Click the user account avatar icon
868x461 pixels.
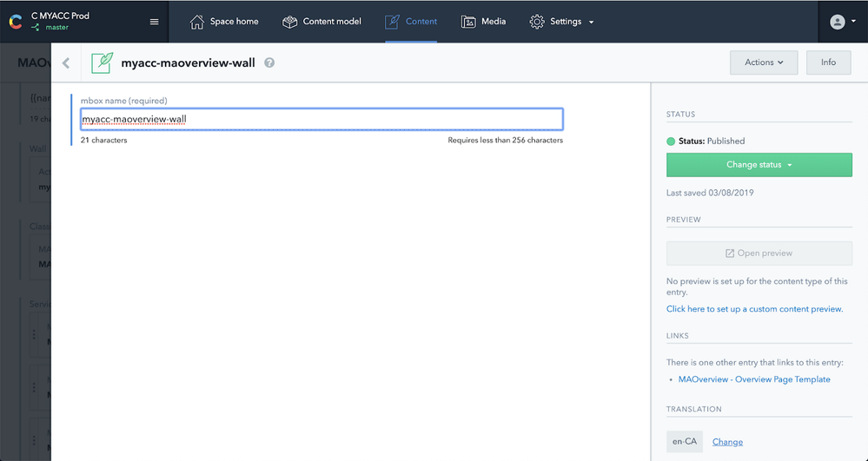838,22
